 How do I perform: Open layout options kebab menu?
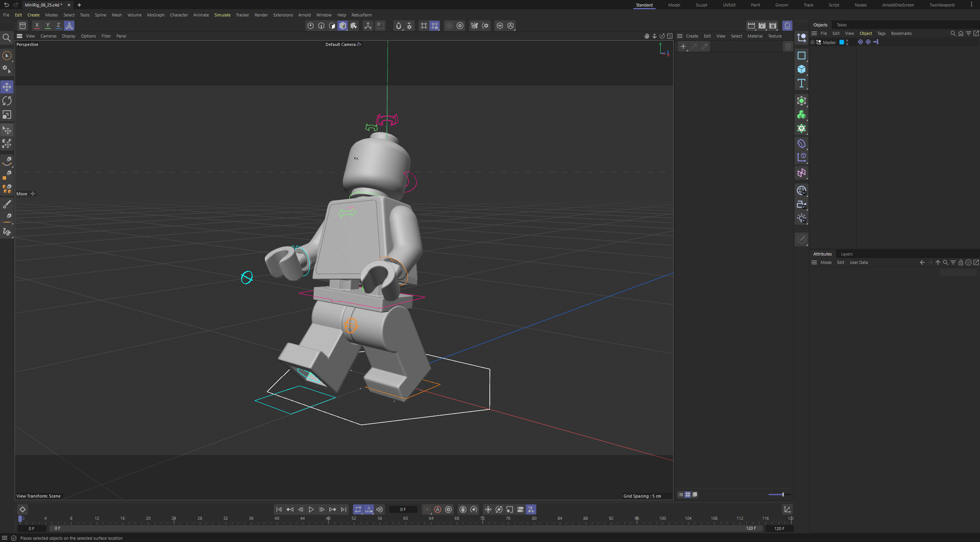[972, 5]
